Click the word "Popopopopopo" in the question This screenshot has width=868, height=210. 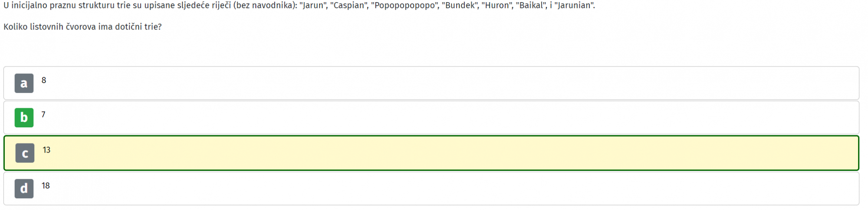click(404, 6)
